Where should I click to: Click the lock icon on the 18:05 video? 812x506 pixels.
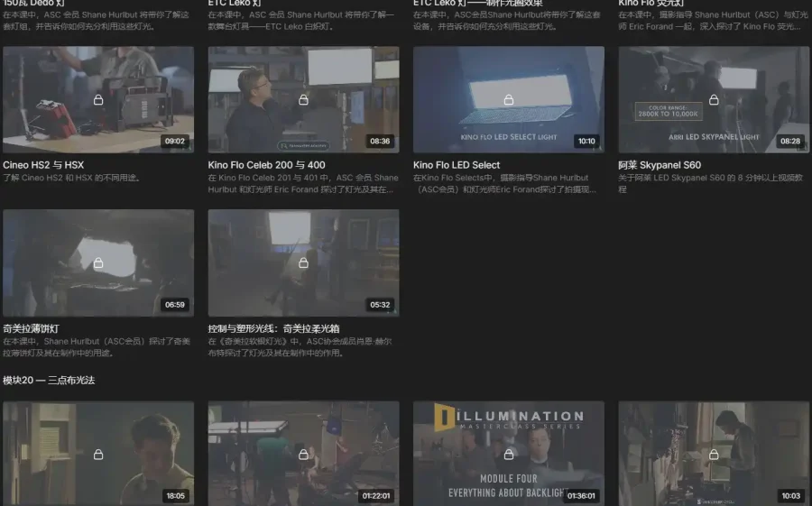click(x=98, y=455)
